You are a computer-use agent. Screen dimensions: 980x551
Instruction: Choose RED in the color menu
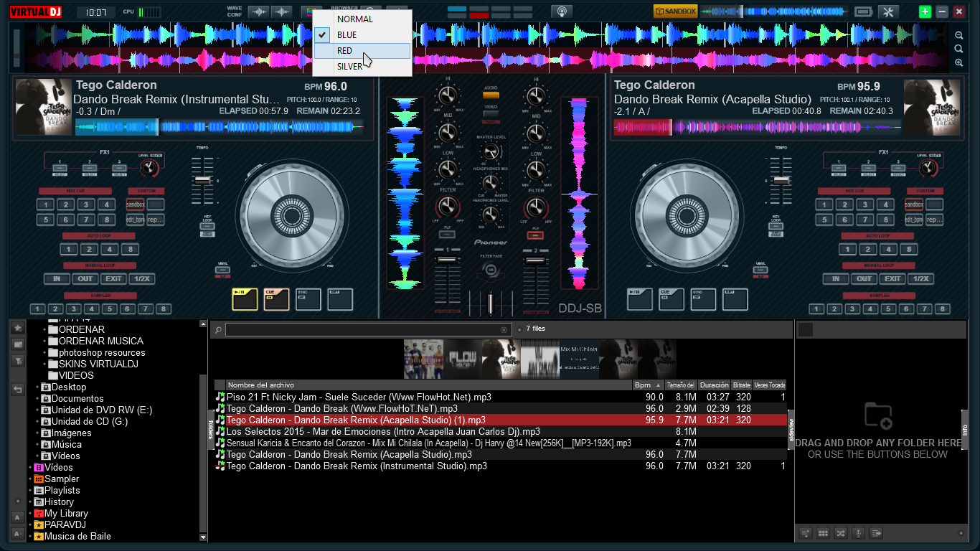click(362, 51)
